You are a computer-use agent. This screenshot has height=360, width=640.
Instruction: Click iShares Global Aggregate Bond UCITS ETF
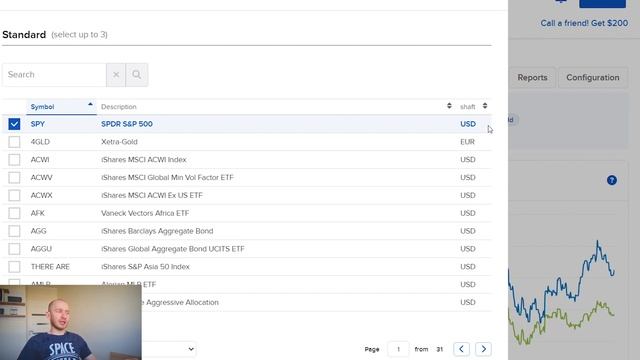(x=173, y=249)
